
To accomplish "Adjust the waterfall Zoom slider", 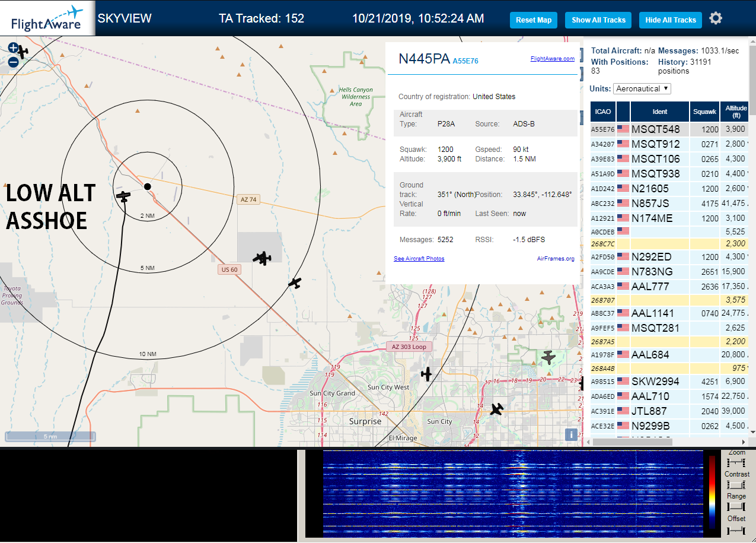I will 736,462.
